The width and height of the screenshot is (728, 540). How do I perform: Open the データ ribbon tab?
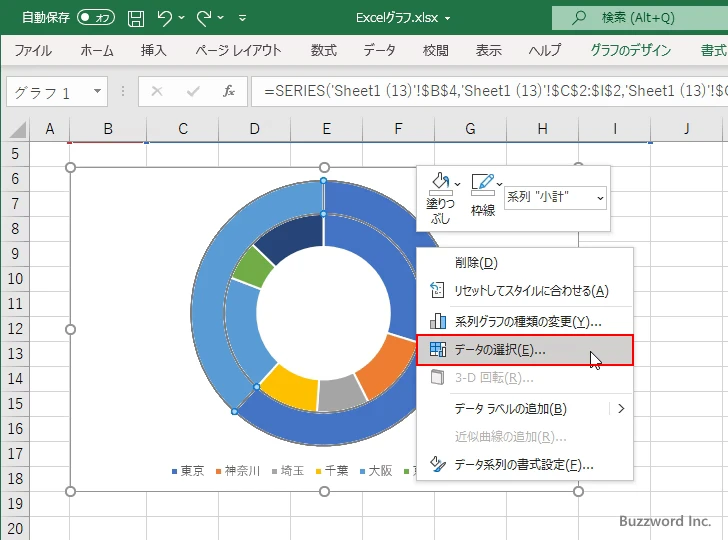(x=379, y=50)
